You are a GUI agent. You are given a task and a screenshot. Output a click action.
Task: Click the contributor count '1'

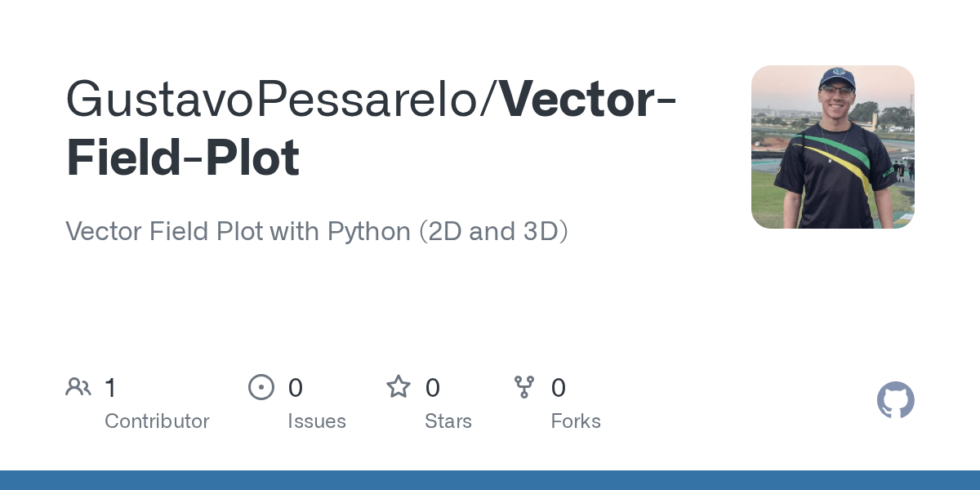point(111,388)
